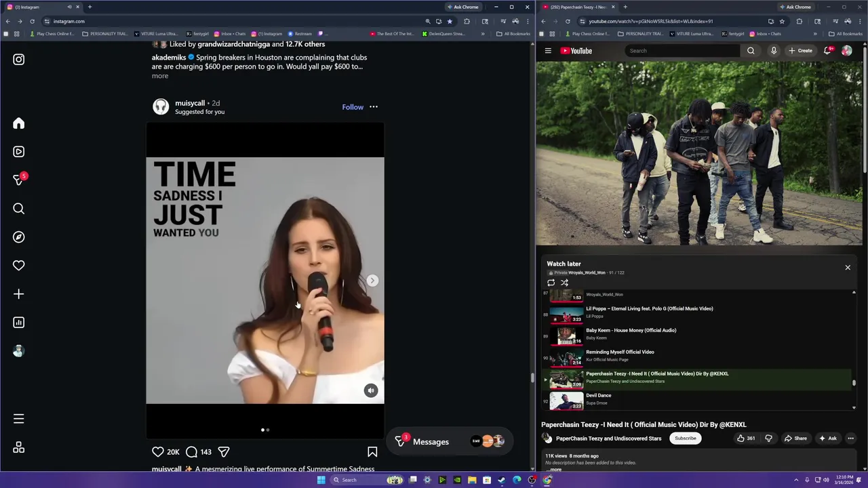
Task: Open Extensions in the YouTube window
Action: [x=799, y=21]
